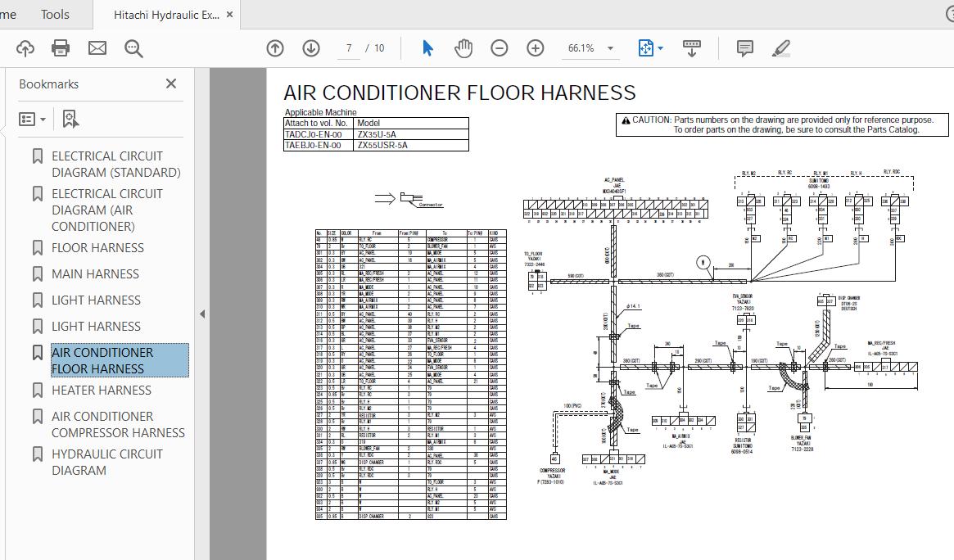Click bookmark icon beside FLOOR HARNESS
Screen dimensions: 954x560
[37, 248]
